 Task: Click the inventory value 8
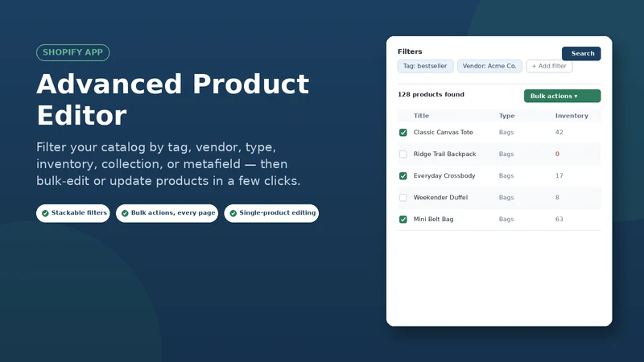tap(557, 197)
